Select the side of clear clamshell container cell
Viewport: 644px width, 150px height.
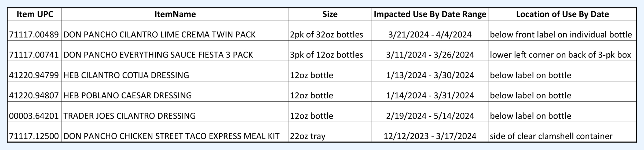(551, 136)
